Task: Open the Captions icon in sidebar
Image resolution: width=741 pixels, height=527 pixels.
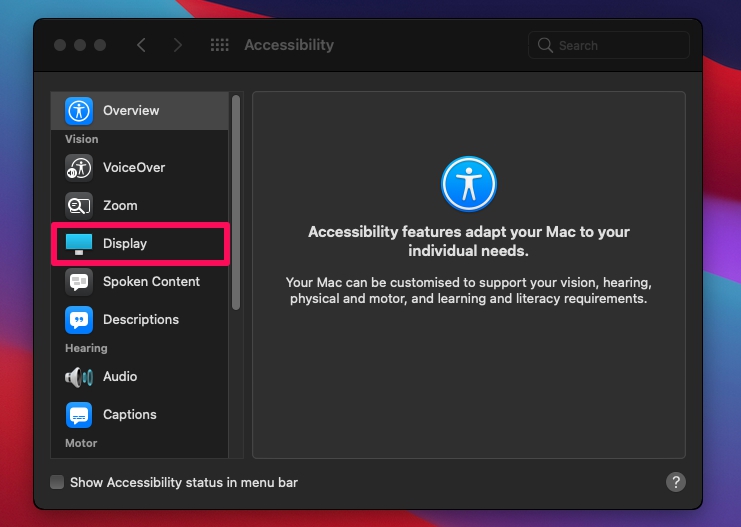Action: point(78,415)
